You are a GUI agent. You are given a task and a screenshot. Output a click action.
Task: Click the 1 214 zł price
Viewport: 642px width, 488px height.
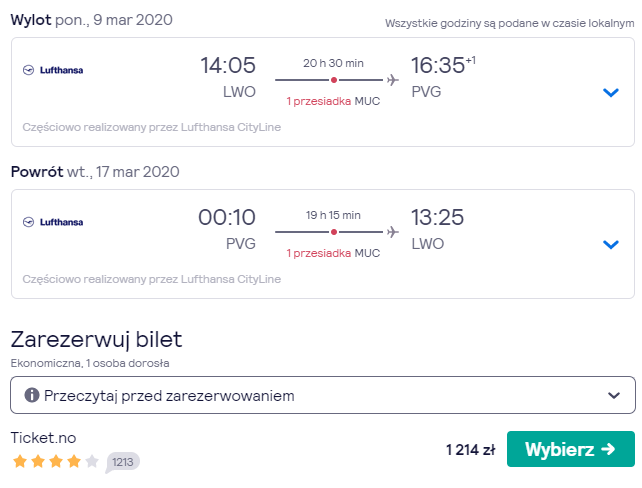[470, 450]
